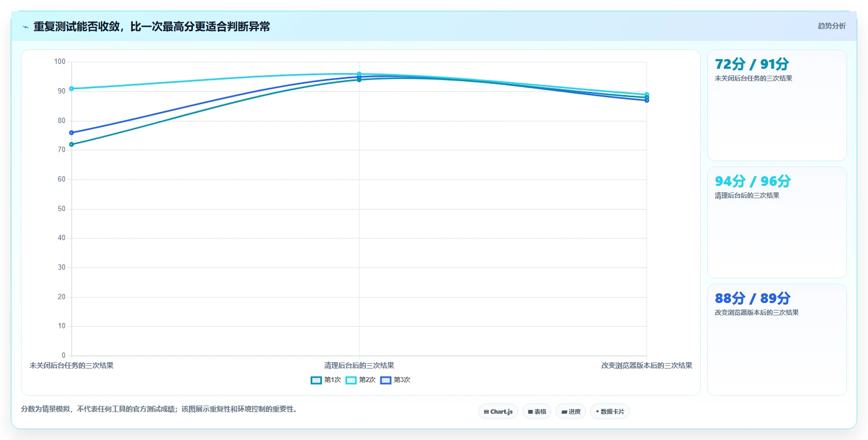Click the y-axis value 100
Screen dimensions: 868x440
[60, 62]
